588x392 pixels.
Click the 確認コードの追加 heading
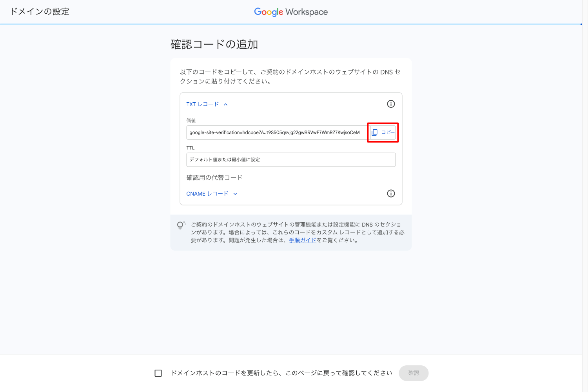(x=214, y=44)
